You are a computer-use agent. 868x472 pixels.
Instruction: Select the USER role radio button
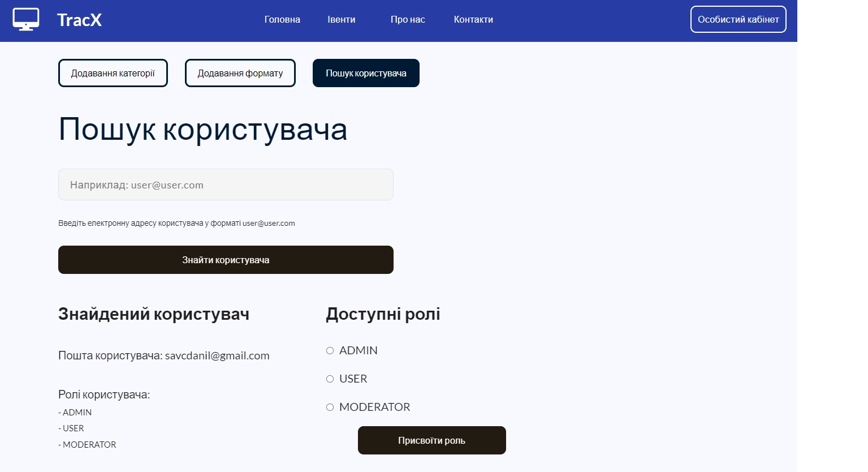(x=330, y=379)
